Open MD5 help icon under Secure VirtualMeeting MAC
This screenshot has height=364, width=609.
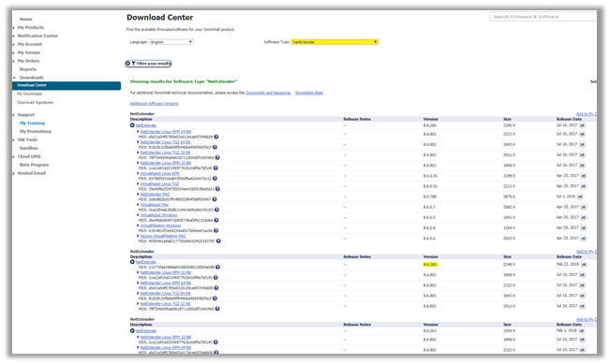pos(218,241)
